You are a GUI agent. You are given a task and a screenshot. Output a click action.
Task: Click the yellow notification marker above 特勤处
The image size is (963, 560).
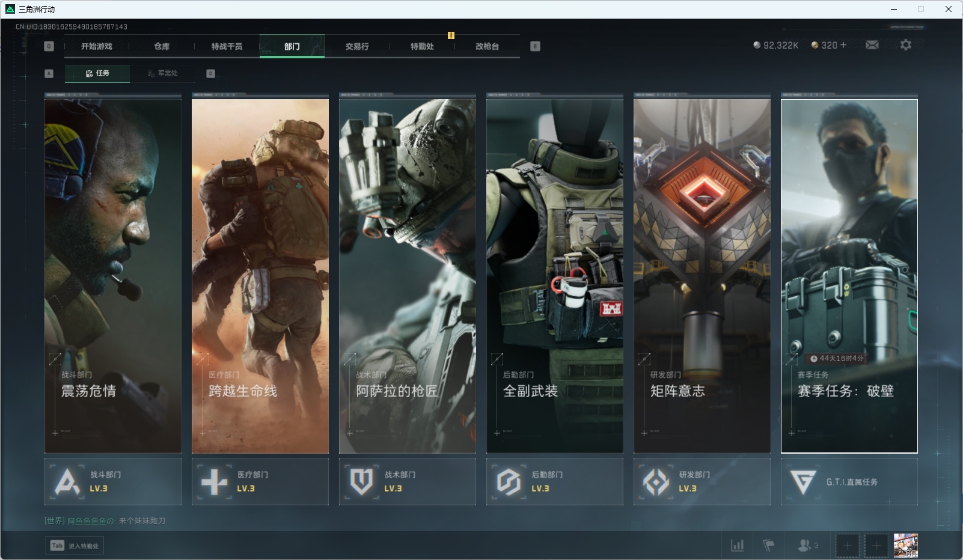click(451, 35)
